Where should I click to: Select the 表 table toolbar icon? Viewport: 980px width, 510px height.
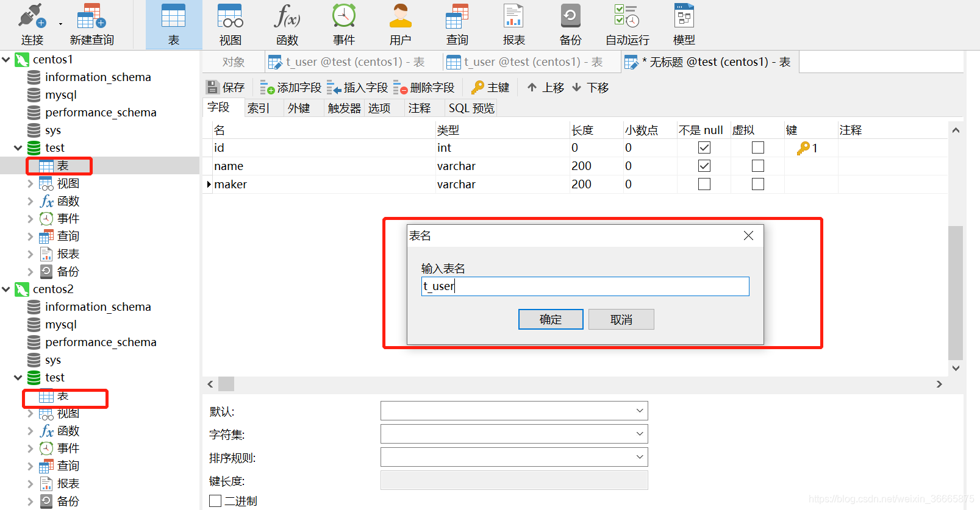pos(174,24)
